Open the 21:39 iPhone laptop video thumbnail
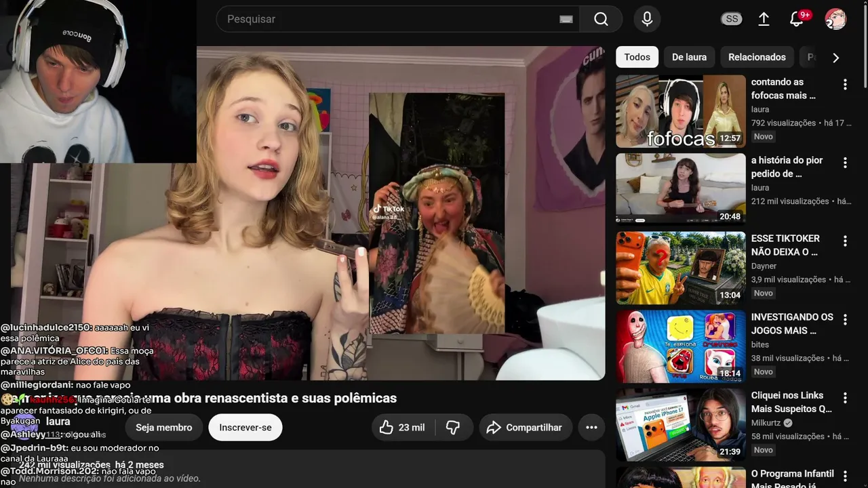The image size is (868, 488). [x=681, y=425]
